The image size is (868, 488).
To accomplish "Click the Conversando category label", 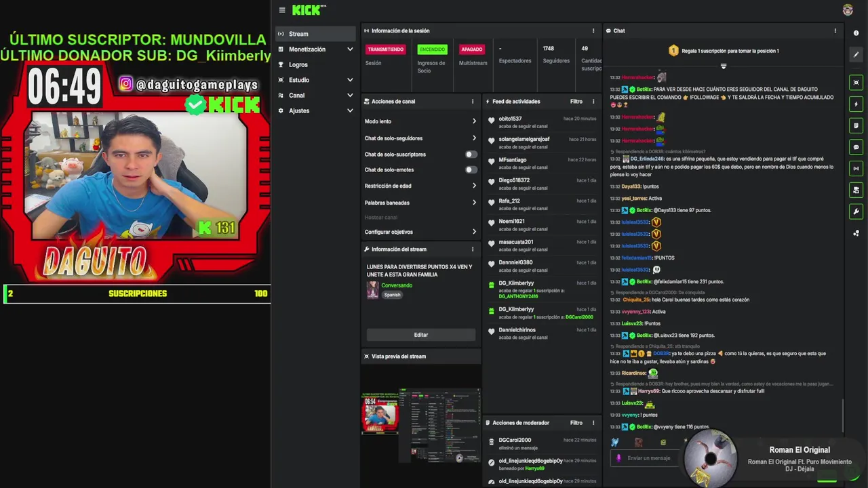I will click(397, 285).
